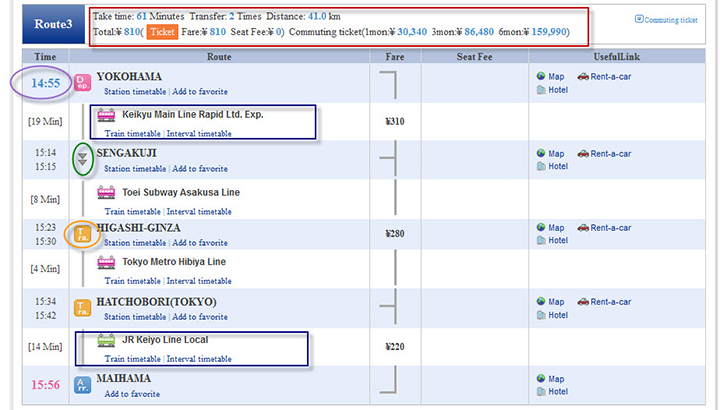Open Toei Asakusa Line Interval timetable
Viewport: 720px width, 410px height.
[x=199, y=212]
